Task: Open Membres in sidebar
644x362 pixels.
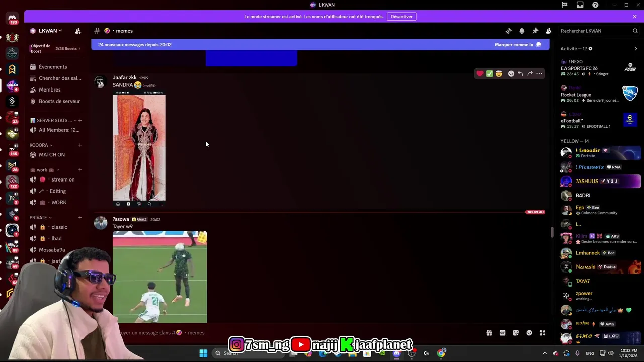Action: (55, 89)
